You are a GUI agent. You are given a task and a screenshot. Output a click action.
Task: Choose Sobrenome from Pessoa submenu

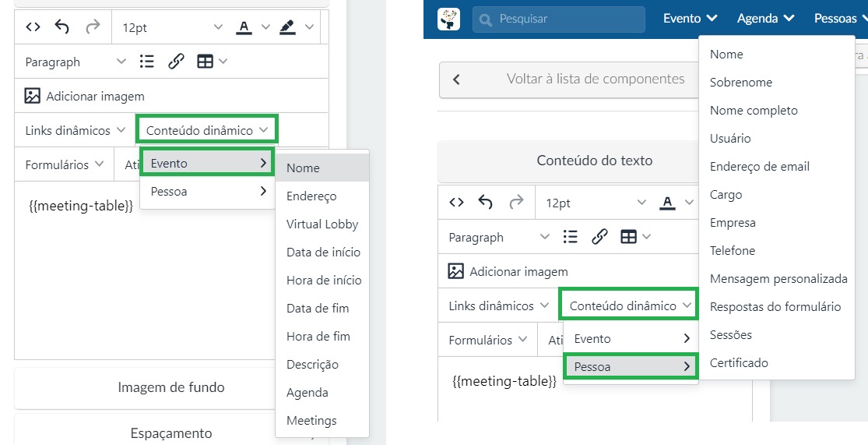[777, 82]
